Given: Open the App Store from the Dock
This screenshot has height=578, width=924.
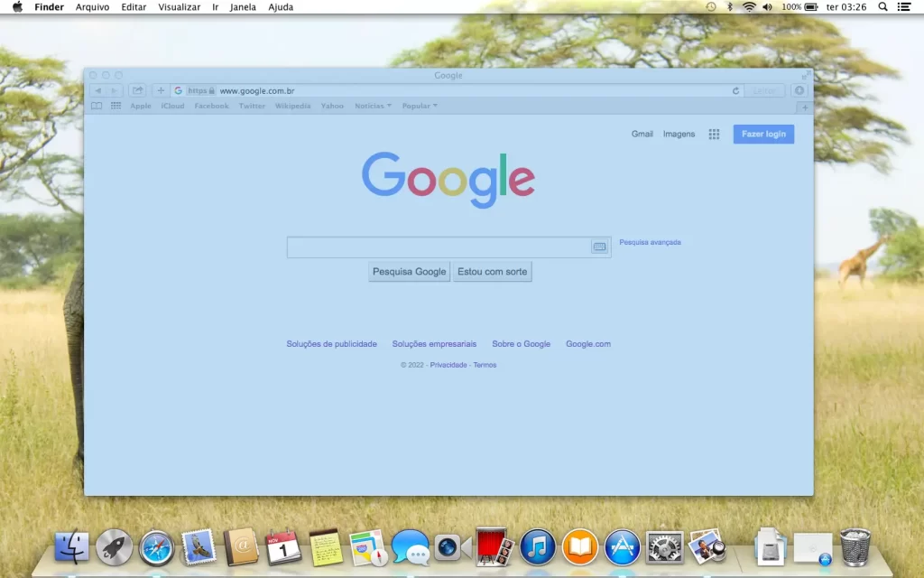Looking at the screenshot, I should pos(623,547).
